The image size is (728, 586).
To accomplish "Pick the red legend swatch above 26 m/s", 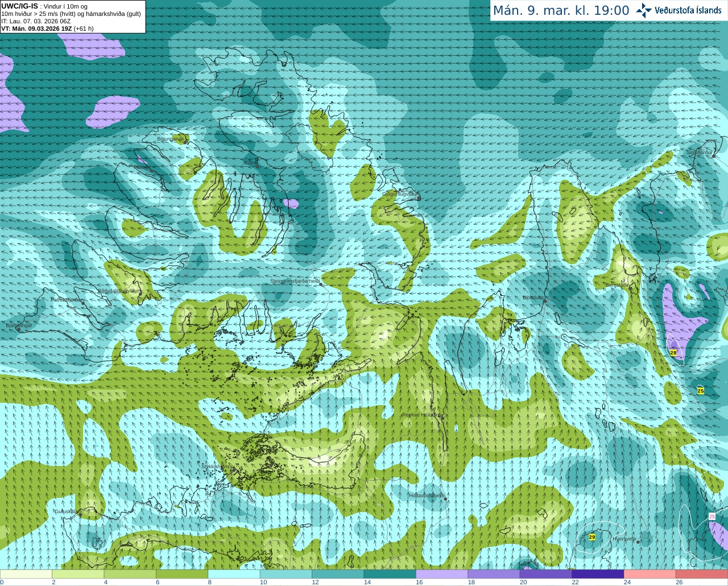I will 702,574.
